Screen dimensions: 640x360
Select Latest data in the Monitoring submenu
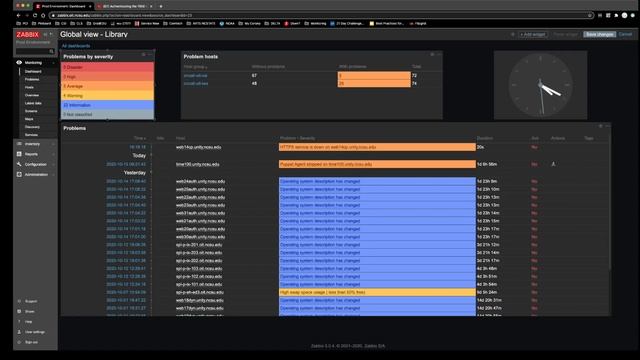click(33, 103)
